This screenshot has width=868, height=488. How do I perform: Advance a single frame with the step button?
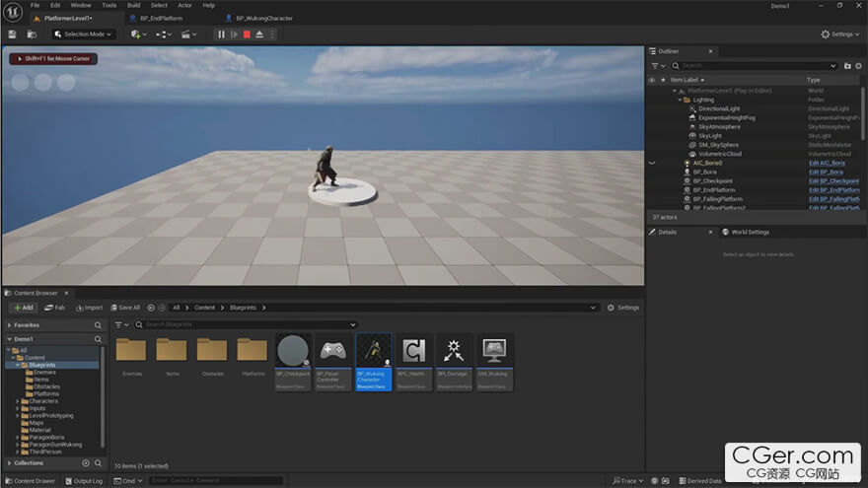point(234,35)
